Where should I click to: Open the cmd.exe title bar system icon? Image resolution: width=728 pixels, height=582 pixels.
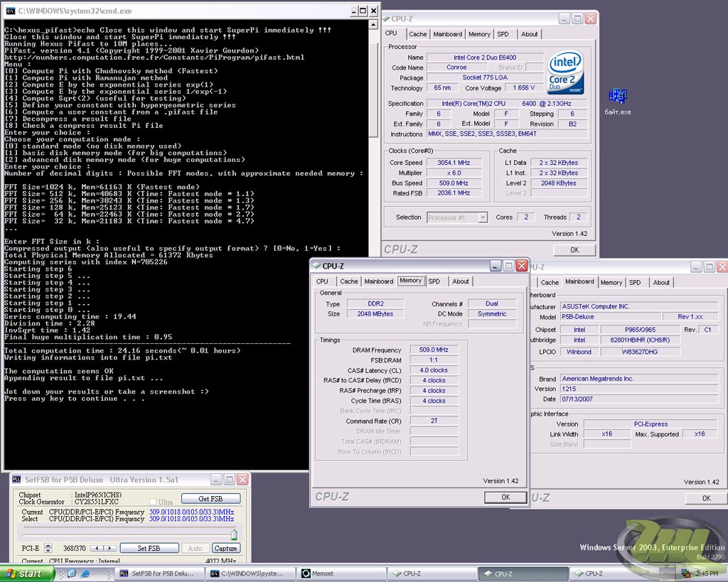pyautogui.click(x=11, y=11)
